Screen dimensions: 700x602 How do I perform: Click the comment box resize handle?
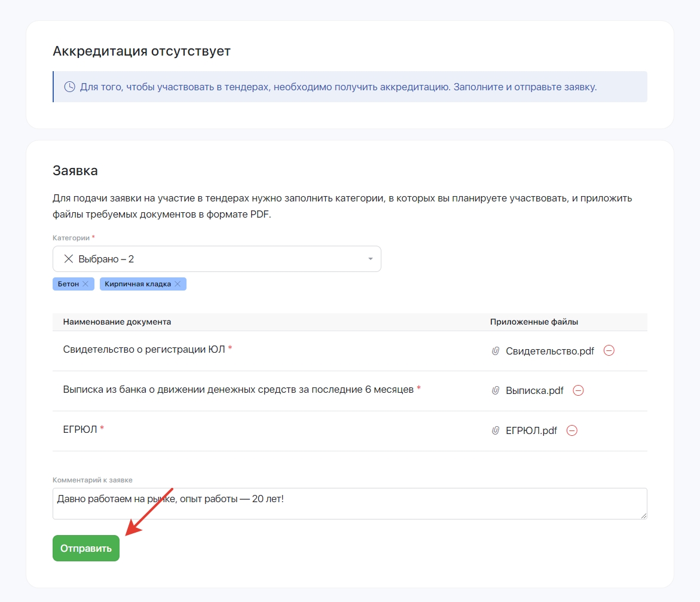644,516
